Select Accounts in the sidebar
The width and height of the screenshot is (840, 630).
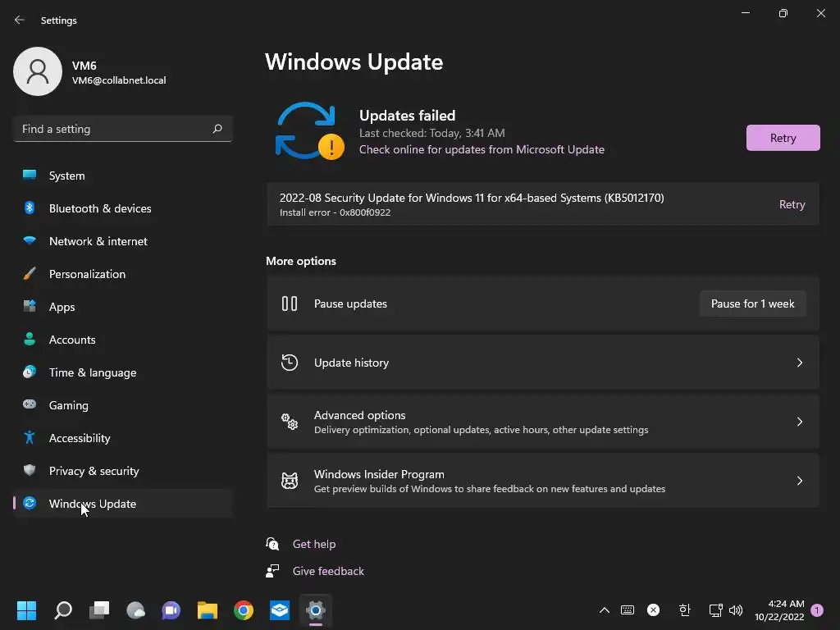click(x=123, y=340)
